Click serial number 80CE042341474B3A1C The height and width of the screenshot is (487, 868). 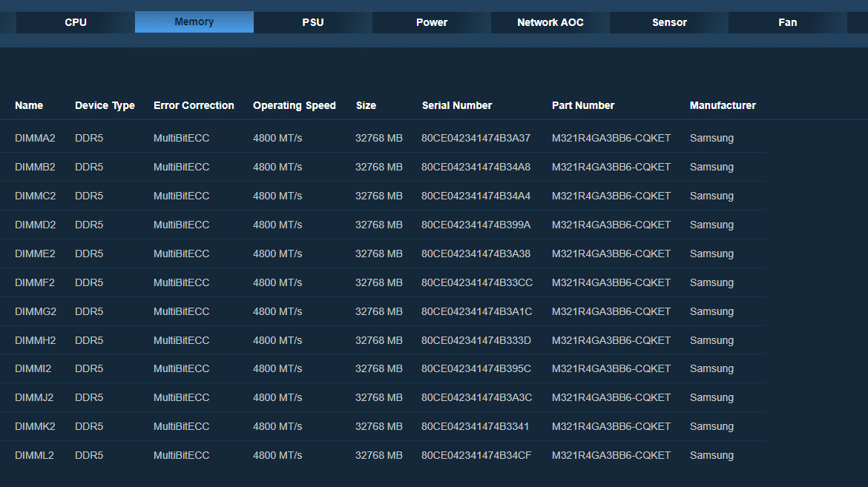pos(476,311)
